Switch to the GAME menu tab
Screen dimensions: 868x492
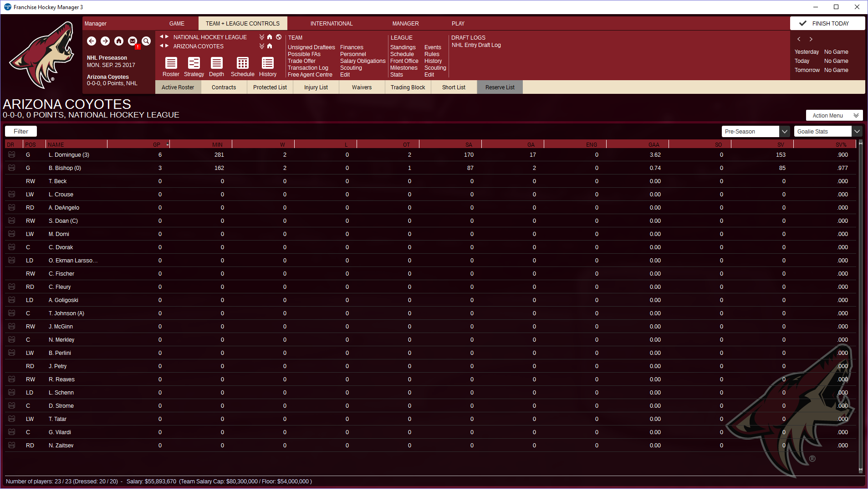point(177,24)
